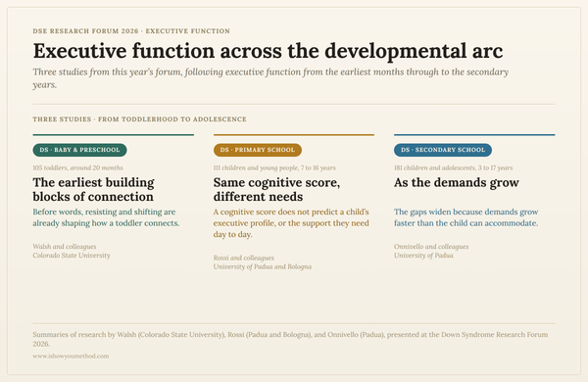Screen dimensions: 588x382
Task: Click the '105 toddlers, around 20 months' caption
Action: point(78,167)
